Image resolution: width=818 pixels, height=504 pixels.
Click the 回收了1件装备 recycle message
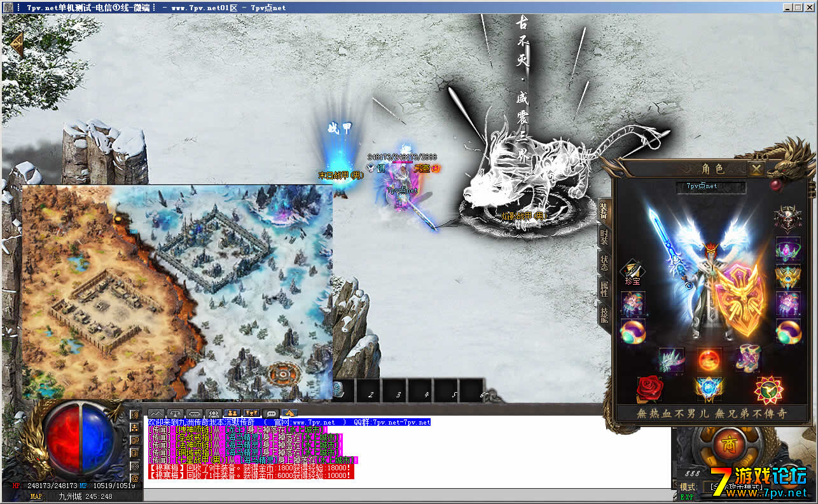click(x=251, y=475)
